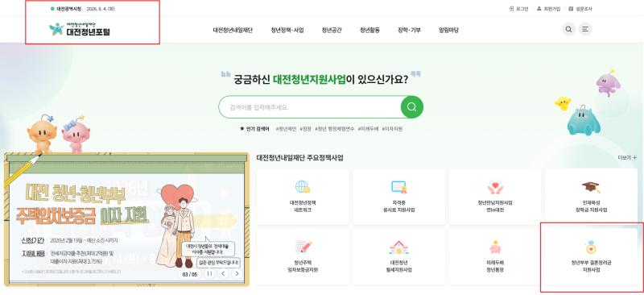
Task: Open the 청년만남지원사업 heart-hands icon
Action: pos(495,187)
